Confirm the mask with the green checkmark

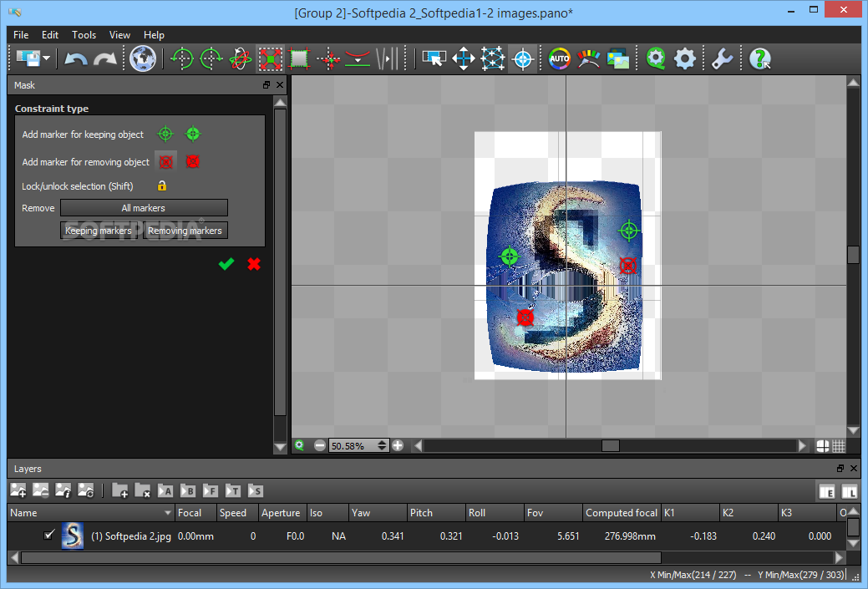click(x=226, y=264)
